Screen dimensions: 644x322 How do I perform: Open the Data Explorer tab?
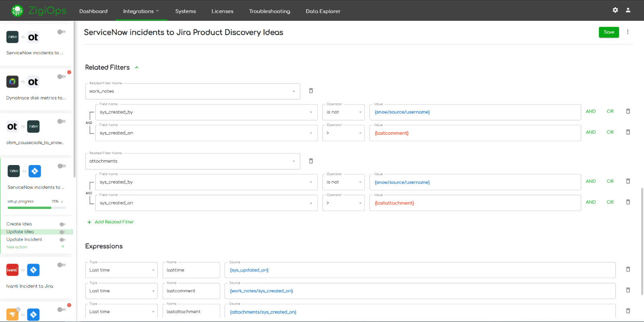coord(323,11)
